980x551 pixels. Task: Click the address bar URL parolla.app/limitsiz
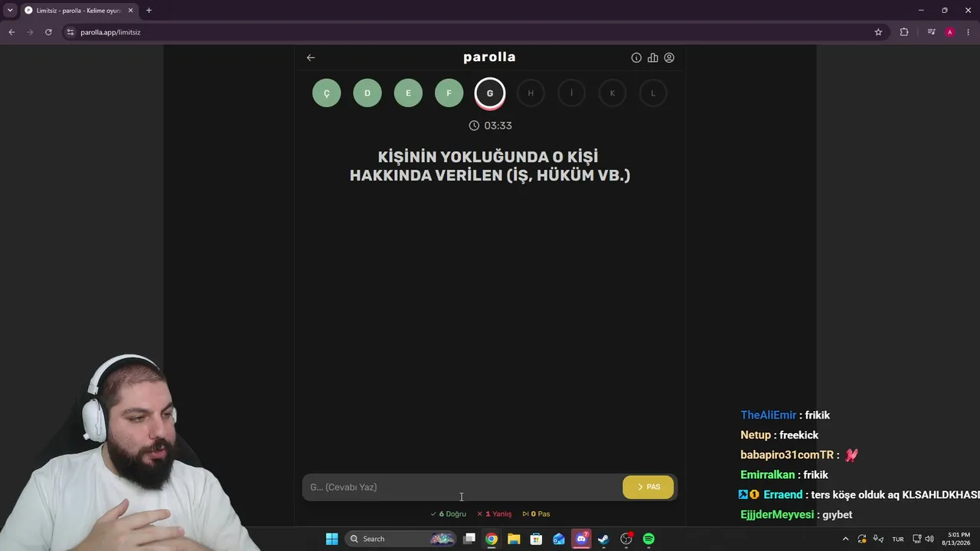point(110,32)
